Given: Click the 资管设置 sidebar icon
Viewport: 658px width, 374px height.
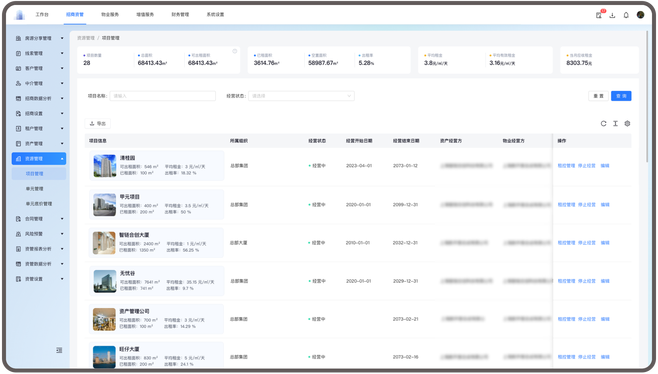Looking at the screenshot, I should pos(18,279).
